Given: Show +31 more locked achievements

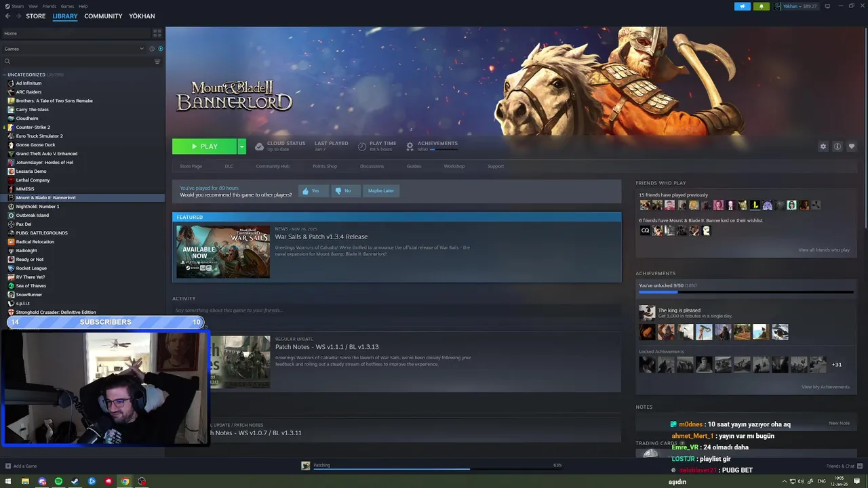Looking at the screenshot, I should (837, 365).
